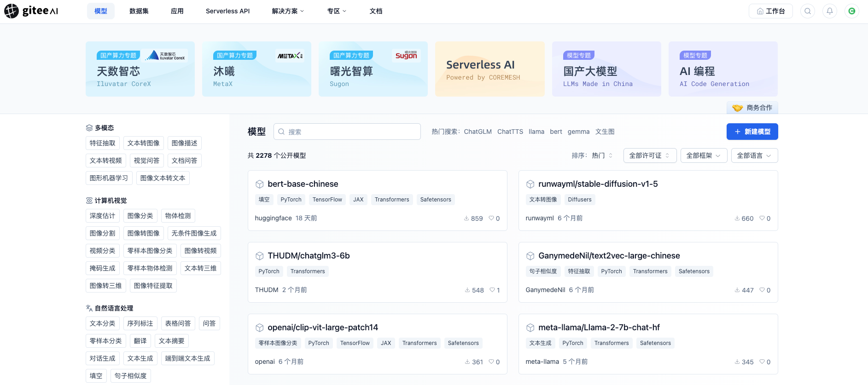Open the 解决方案 dropdown menu
This screenshot has height=385, width=868.
(x=288, y=11)
